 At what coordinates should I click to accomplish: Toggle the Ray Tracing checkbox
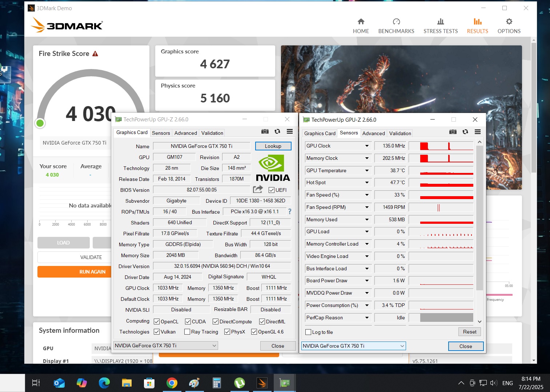point(187,332)
